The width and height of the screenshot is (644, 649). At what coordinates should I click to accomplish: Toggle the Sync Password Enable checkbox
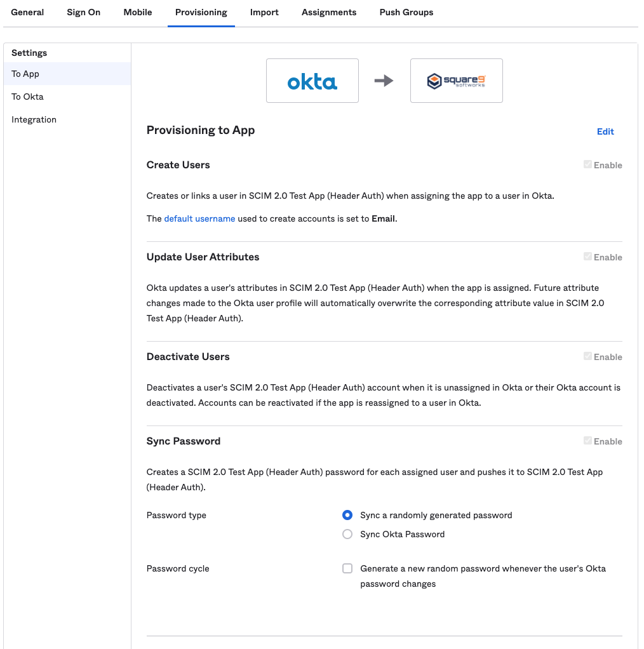[x=587, y=441]
